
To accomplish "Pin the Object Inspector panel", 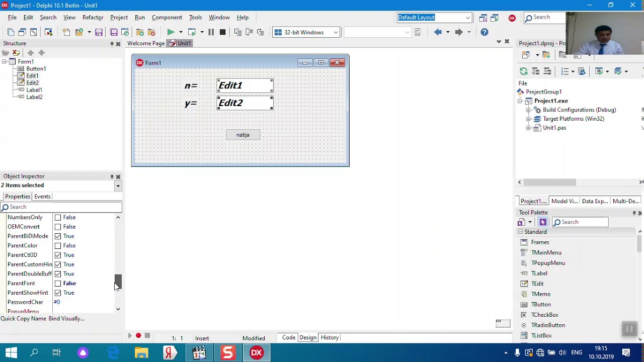I will (112, 176).
